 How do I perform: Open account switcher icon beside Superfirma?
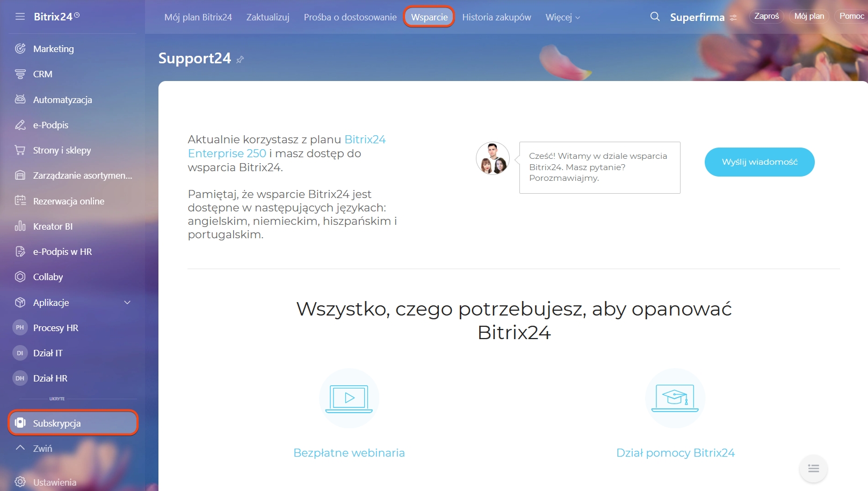pyautogui.click(x=733, y=18)
